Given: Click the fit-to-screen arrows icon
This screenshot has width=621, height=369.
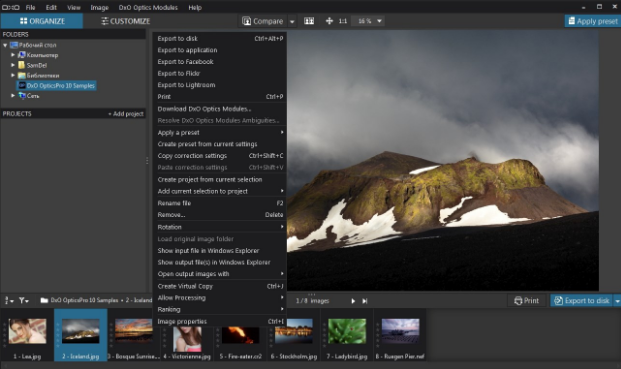Looking at the screenshot, I should (329, 21).
